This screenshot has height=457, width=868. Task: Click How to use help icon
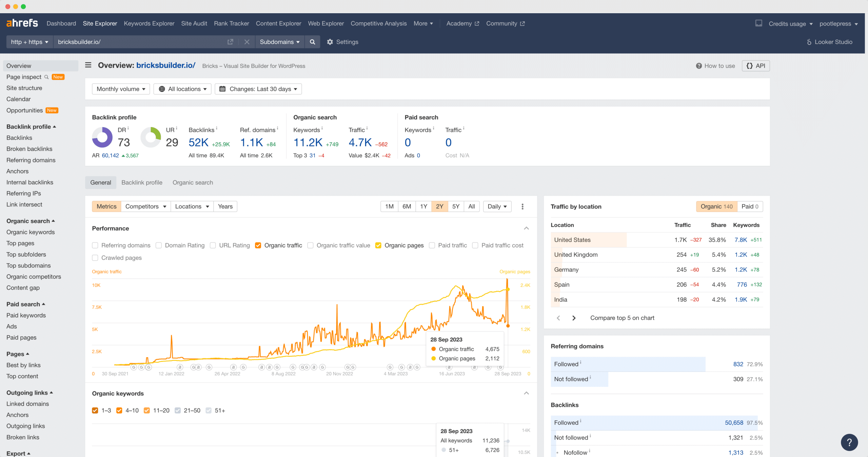699,66
